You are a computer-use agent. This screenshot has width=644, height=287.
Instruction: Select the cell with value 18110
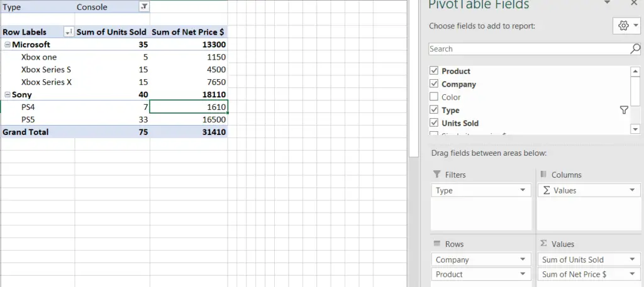pyautogui.click(x=189, y=95)
